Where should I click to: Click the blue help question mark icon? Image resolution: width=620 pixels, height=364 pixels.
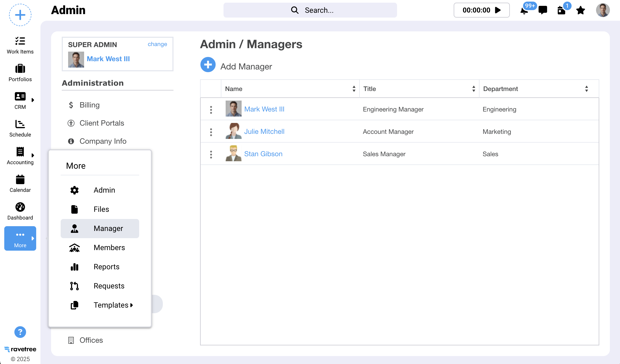click(x=20, y=332)
